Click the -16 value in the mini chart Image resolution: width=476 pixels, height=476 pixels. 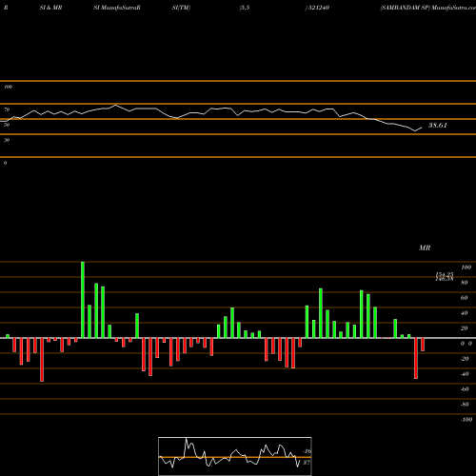point(307,451)
